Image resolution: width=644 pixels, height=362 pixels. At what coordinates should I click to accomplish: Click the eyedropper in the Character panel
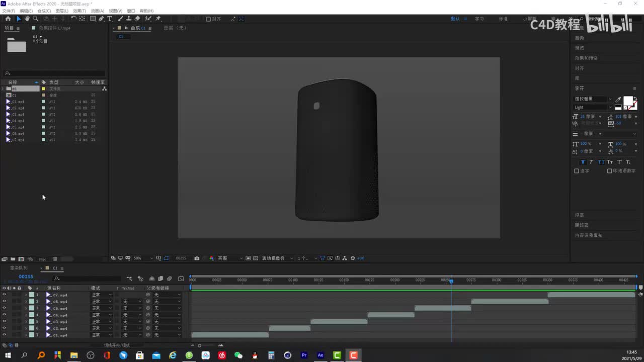point(618,100)
